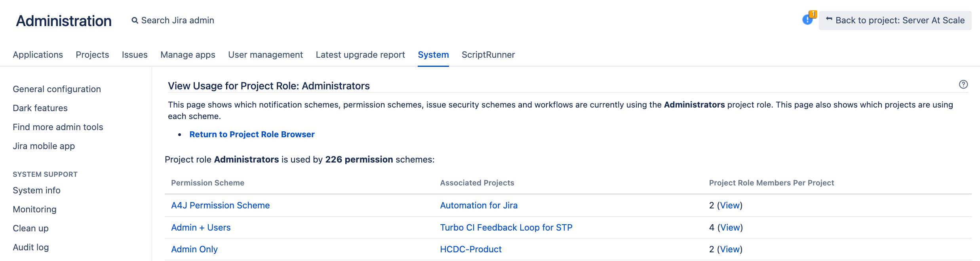Viewport: 980px width, 261px height.
Task: Open Latest upgrade report tab
Action: [x=360, y=55]
